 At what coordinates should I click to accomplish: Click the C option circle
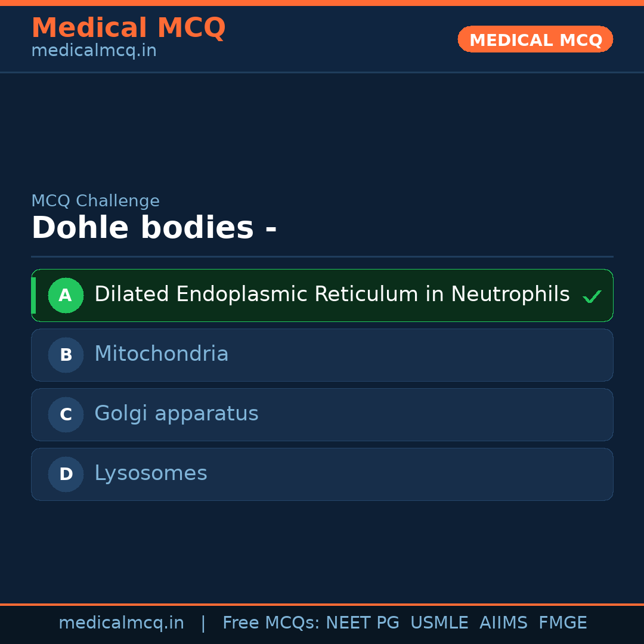pos(66,414)
